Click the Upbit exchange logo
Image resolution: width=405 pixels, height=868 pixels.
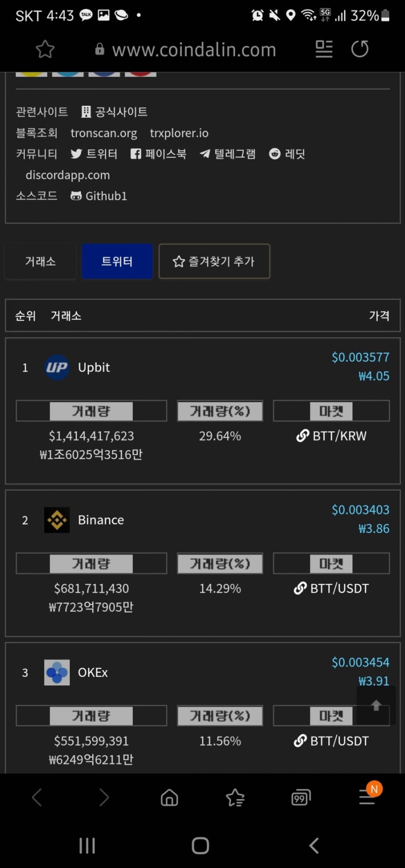pyautogui.click(x=57, y=368)
